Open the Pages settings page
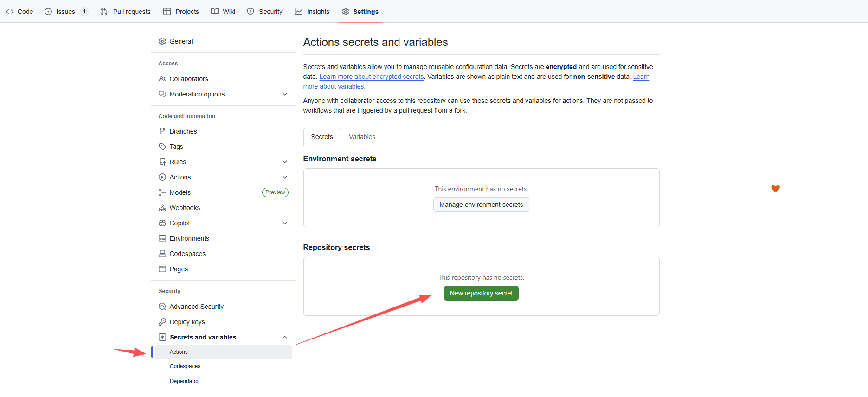The width and height of the screenshot is (868, 397). point(223,269)
